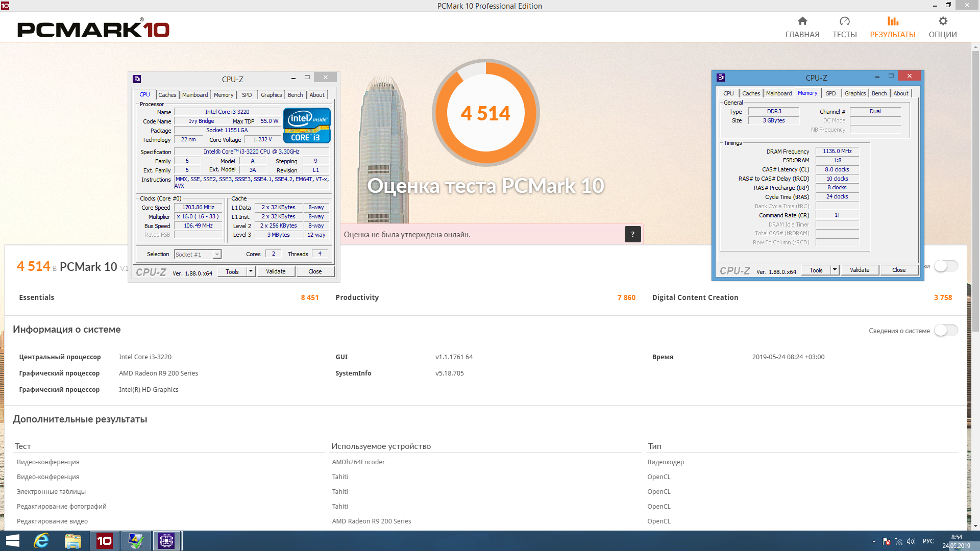The image size is (980, 551).
Task: Open the РЕЗУЛЬТАТЫ chart icon
Action: pos(893,21)
